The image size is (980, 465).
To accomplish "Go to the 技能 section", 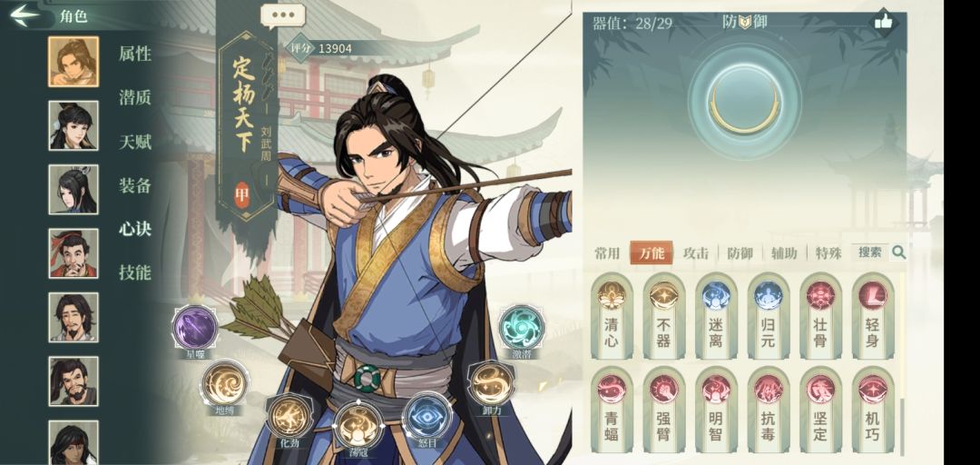I will [135, 272].
